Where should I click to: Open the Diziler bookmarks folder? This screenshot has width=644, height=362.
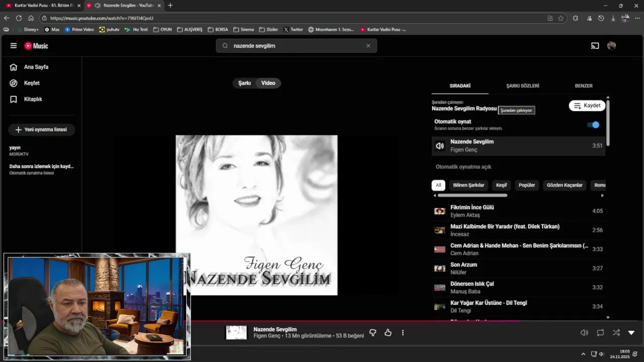point(269,30)
